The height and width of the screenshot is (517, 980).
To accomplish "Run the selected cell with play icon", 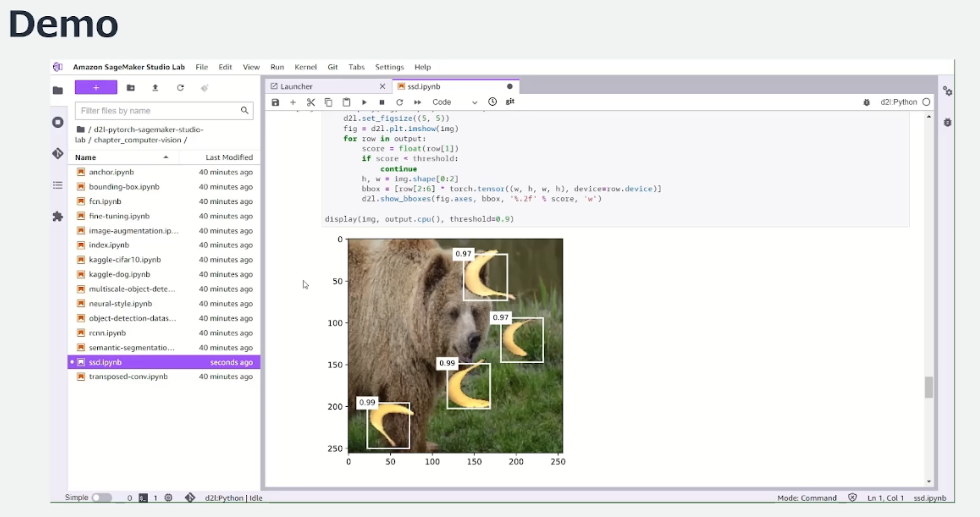I will pyautogui.click(x=364, y=102).
